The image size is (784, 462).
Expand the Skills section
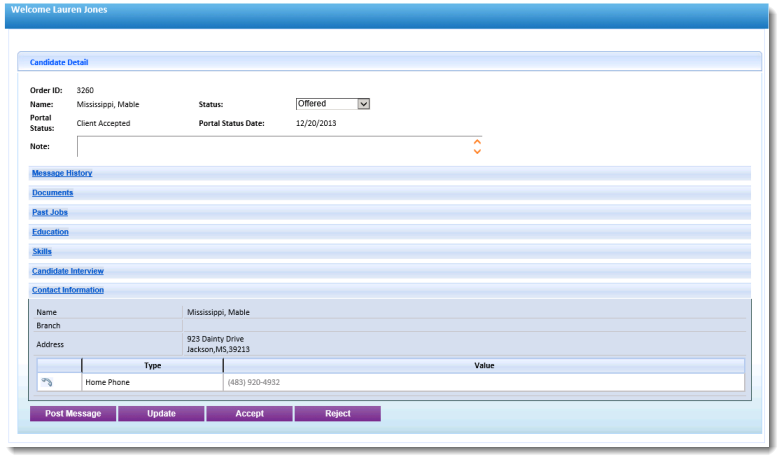tap(42, 251)
